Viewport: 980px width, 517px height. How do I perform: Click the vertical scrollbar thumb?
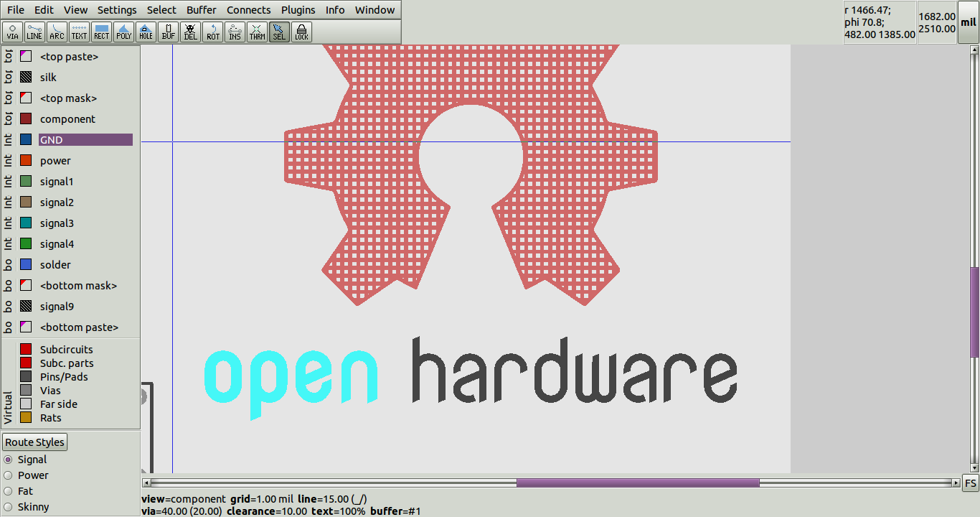pyautogui.click(x=974, y=312)
